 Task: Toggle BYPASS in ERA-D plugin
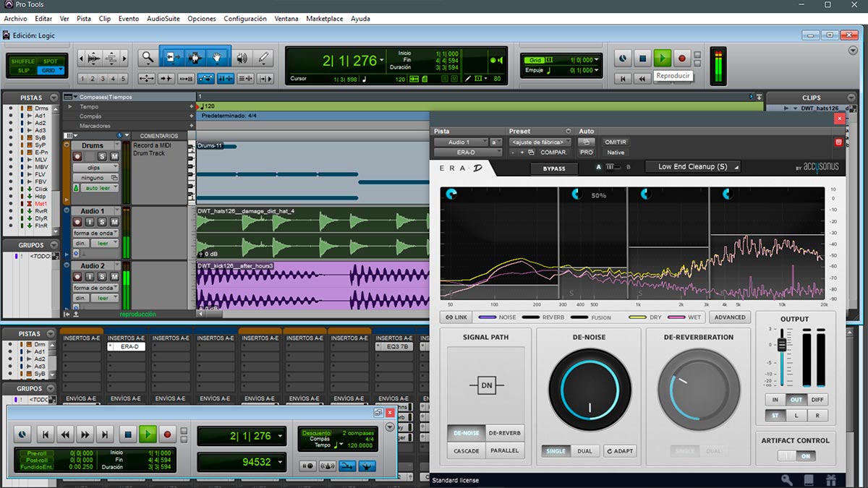[x=553, y=168]
